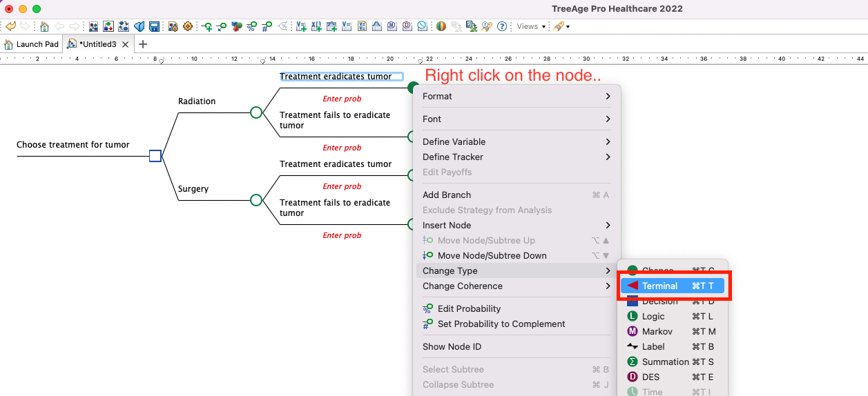Click the tree diagram icon after Home arrows

click(x=95, y=27)
